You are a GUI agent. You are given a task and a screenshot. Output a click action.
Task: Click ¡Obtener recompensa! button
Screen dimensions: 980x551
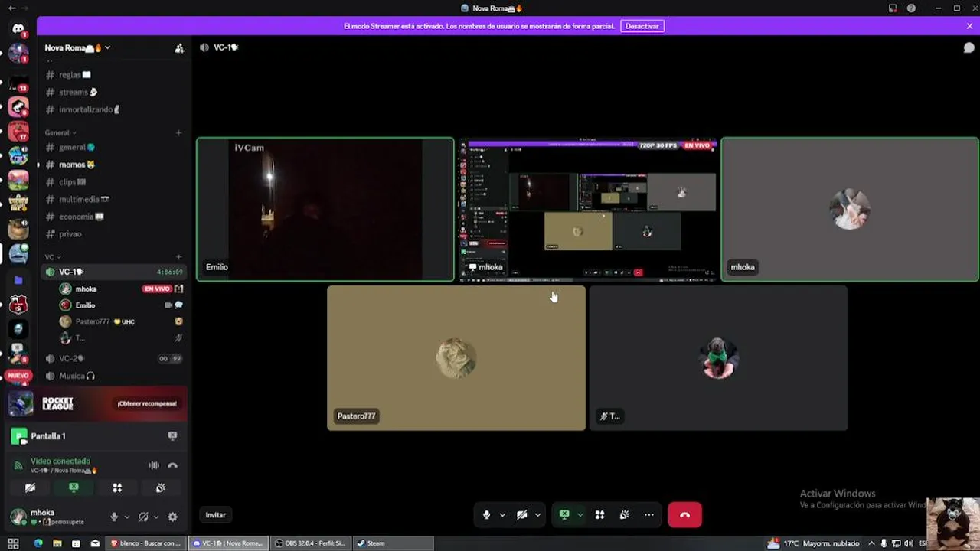tap(147, 403)
